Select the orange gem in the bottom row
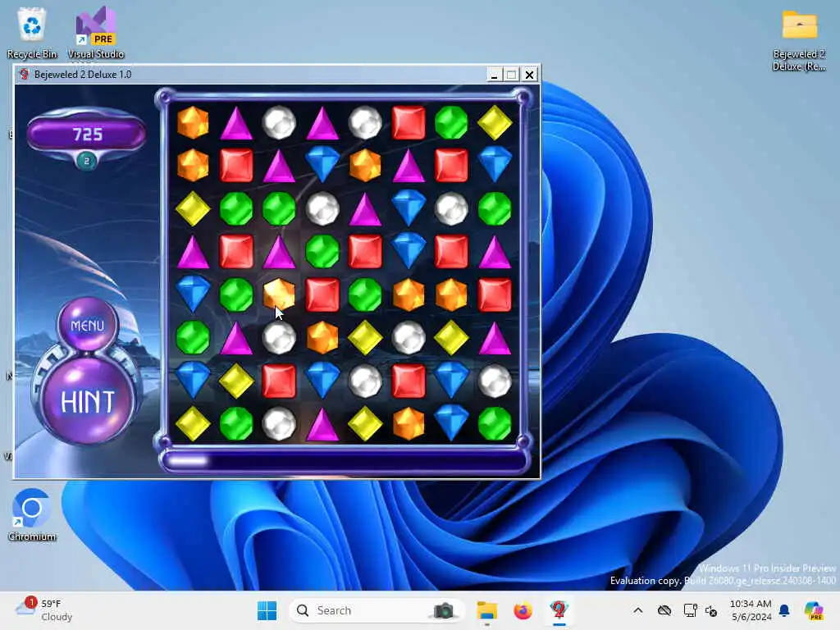840x630 pixels. tap(409, 423)
